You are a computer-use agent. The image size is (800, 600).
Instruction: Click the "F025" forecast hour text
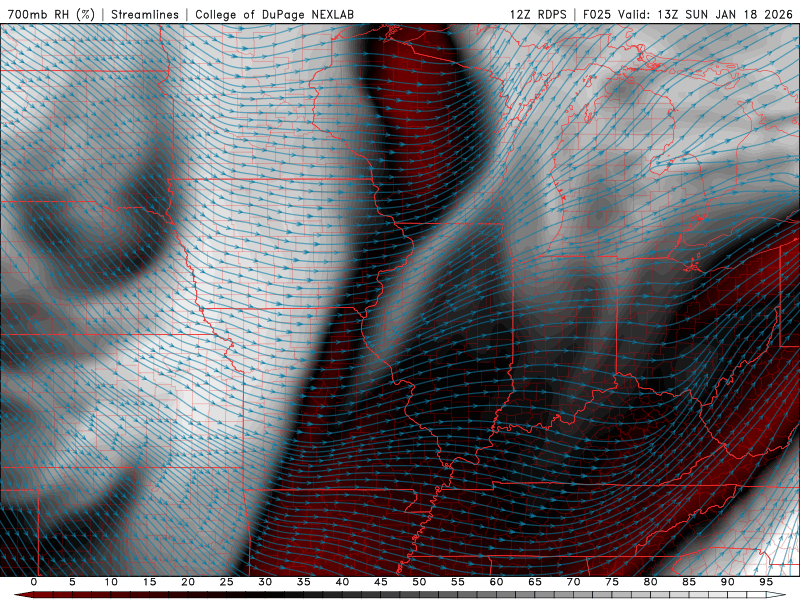[597, 14]
